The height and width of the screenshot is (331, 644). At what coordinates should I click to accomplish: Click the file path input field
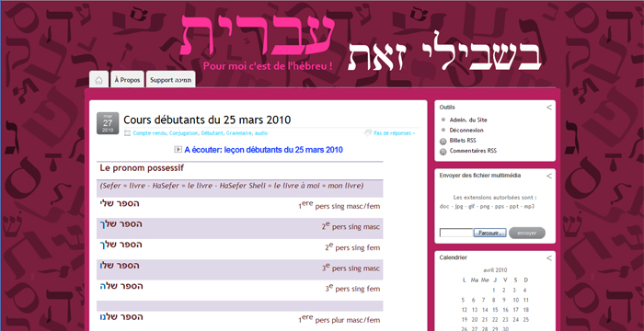coord(456,233)
